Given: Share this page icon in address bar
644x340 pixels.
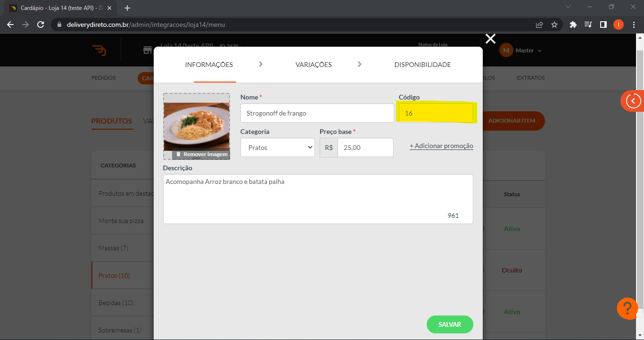Looking at the screenshot, I should tap(539, 25).
